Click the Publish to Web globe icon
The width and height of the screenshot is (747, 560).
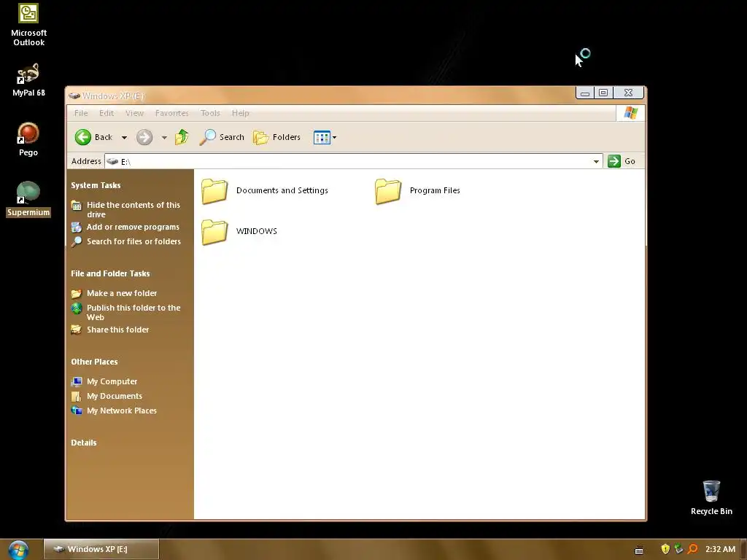[76, 308]
